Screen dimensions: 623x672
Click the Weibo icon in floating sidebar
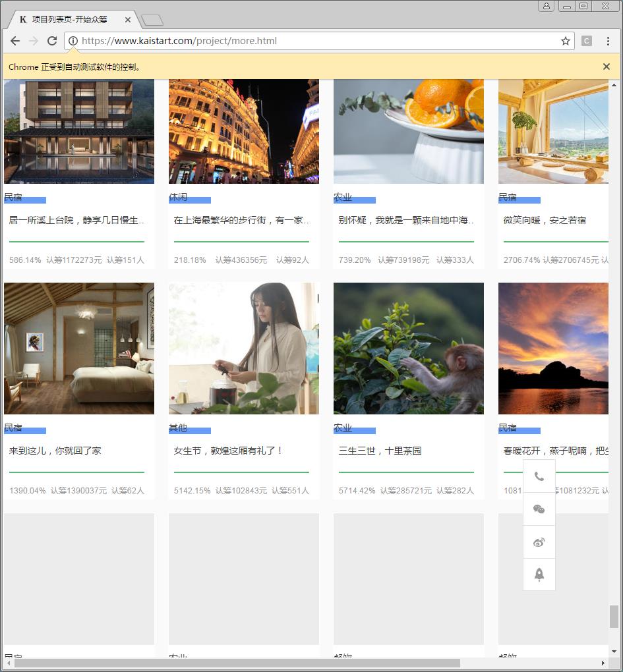click(x=539, y=542)
